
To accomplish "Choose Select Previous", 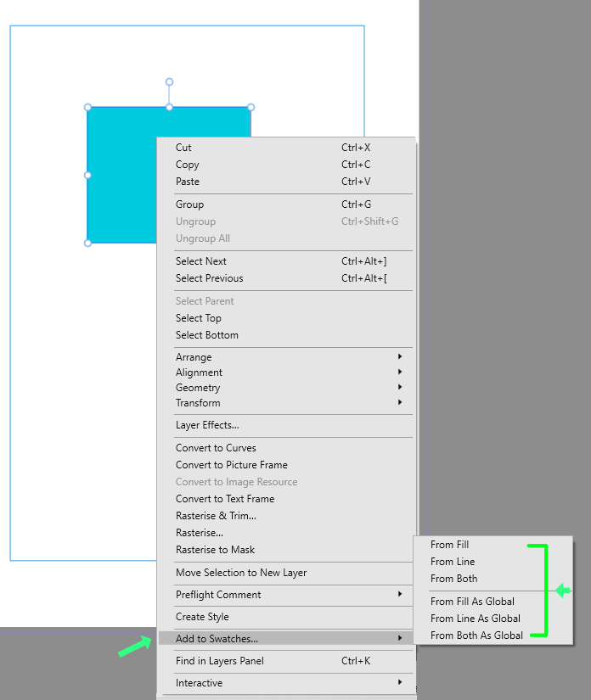I will pyautogui.click(x=286, y=277).
